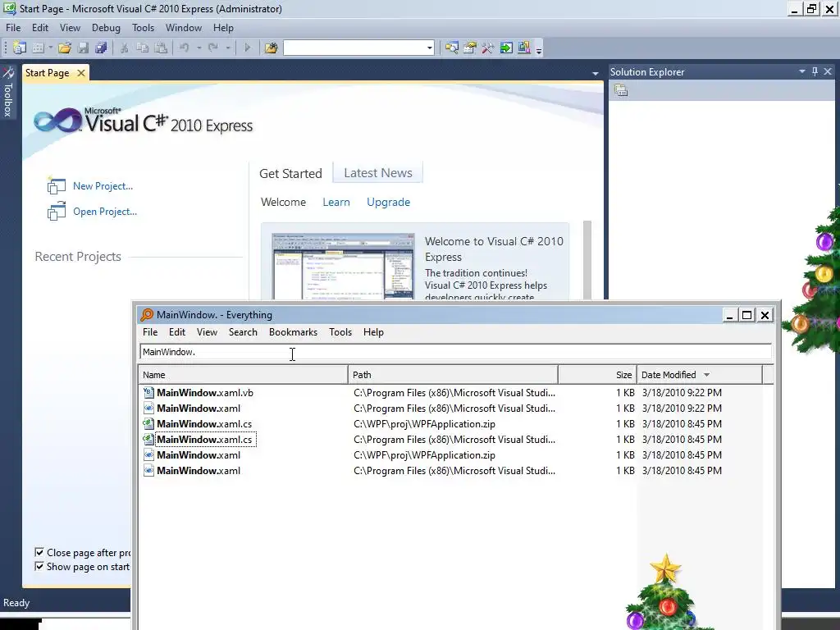840x630 pixels.
Task: Select MainWindow.xaml.cs in WPFApplication.zip
Action: click(x=455, y=424)
